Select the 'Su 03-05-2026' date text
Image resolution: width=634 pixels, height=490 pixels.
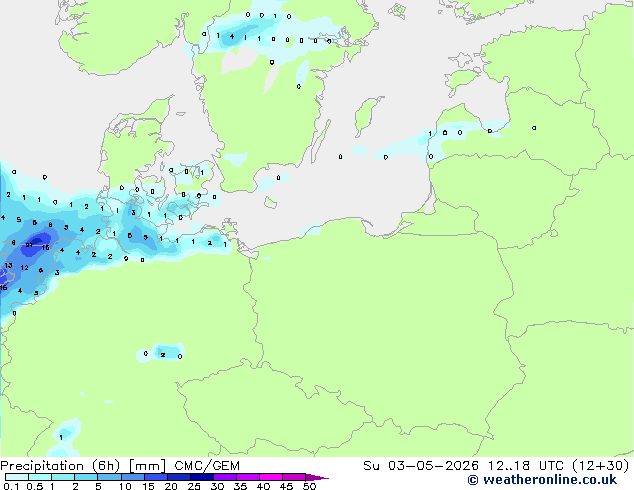421,466
